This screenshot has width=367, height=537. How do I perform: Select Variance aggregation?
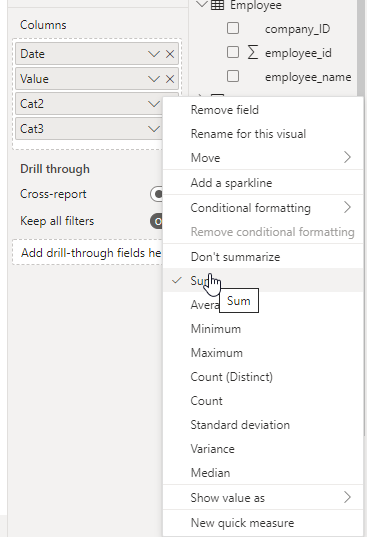263,449
